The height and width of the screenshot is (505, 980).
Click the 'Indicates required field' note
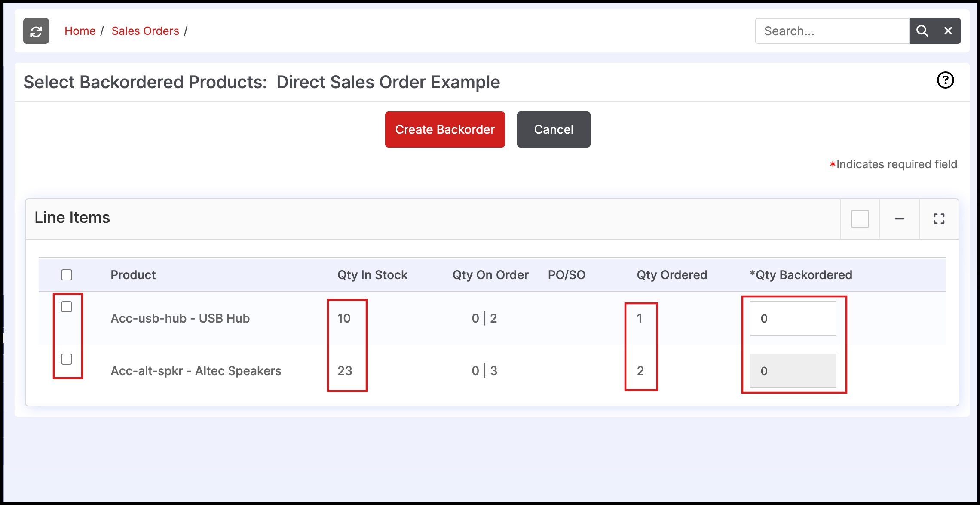pos(893,164)
